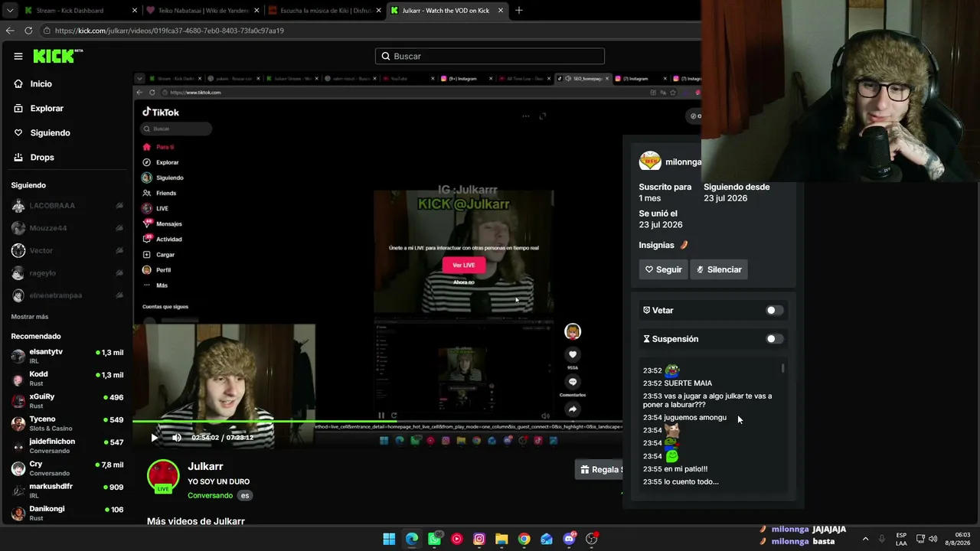
Task: Open recommended channel xGuiRy
Action: [x=67, y=401]
